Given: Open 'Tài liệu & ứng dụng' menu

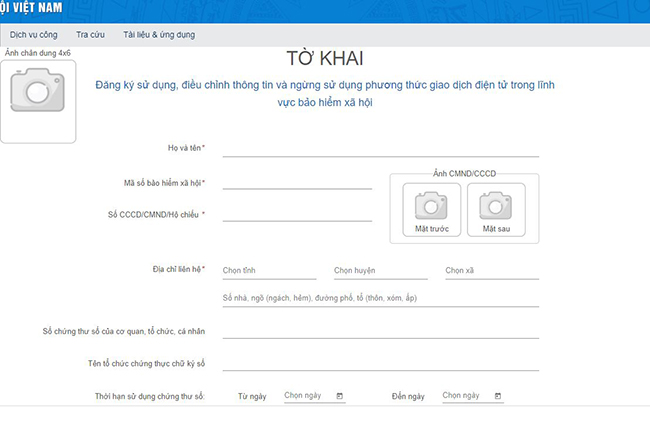Looking at the screenshot, I should pyautogui.click(x=159, y=35).
